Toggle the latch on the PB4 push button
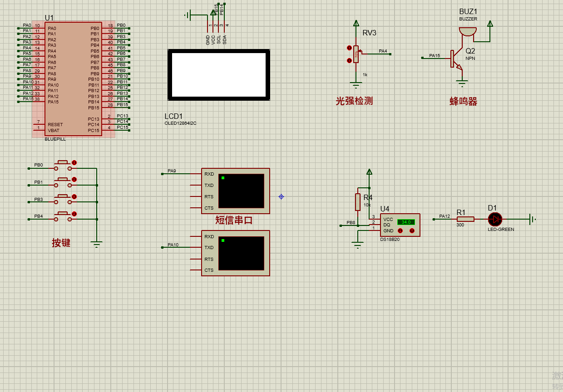The width and height of the screenshot is (563, 392). click(x=74, y=214)
